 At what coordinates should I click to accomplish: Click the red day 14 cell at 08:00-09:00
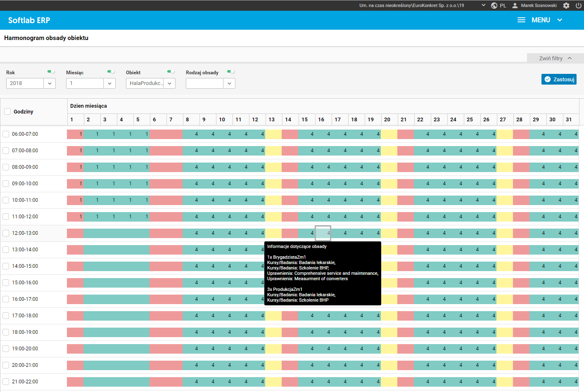[290, 167]
